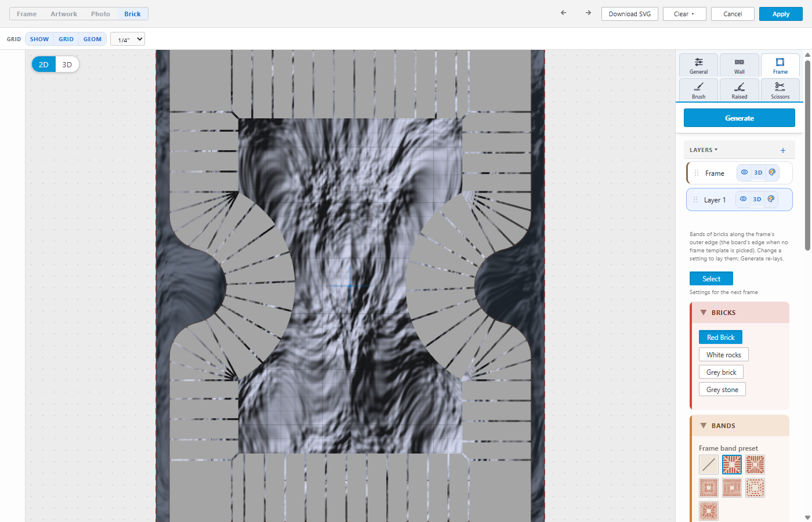Screen dimensions: 812x522
Task: Redo with the right arrow icon
Action: 588,13
